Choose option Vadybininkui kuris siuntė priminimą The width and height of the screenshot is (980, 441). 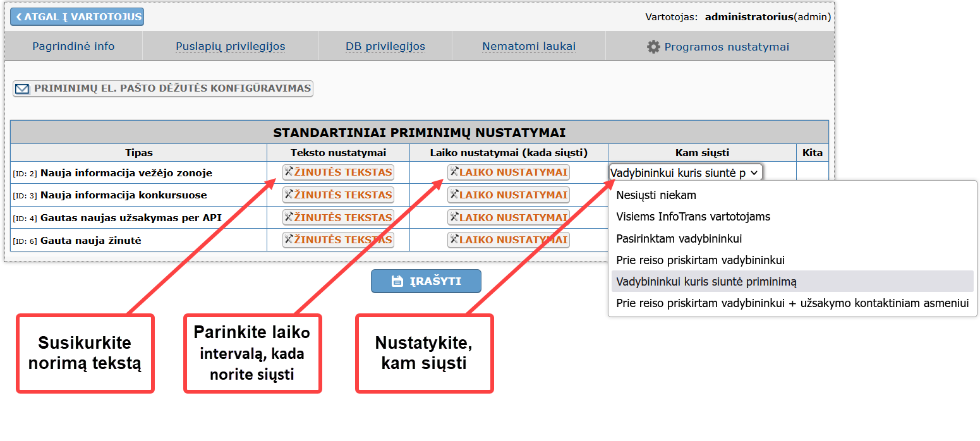[x=792, y=282]
